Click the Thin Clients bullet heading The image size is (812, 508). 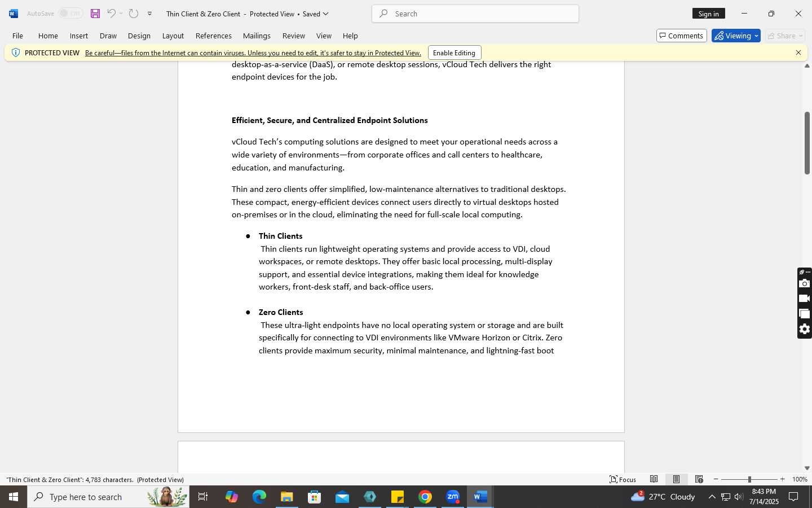[280, 236]
